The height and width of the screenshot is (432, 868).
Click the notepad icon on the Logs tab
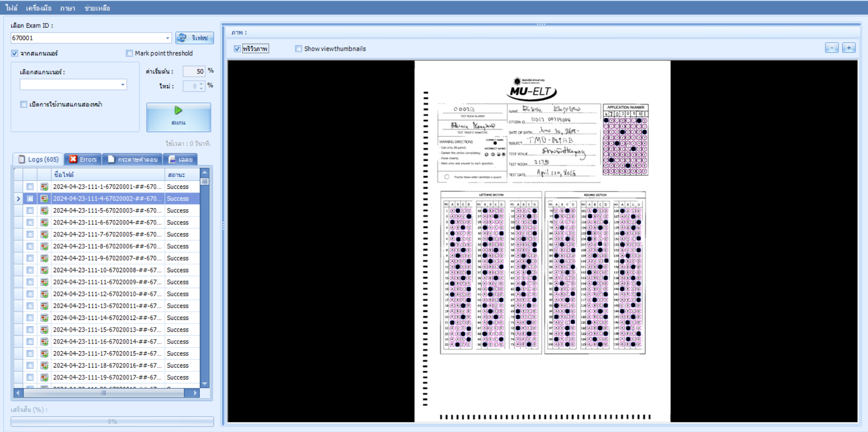coord(21,159)
